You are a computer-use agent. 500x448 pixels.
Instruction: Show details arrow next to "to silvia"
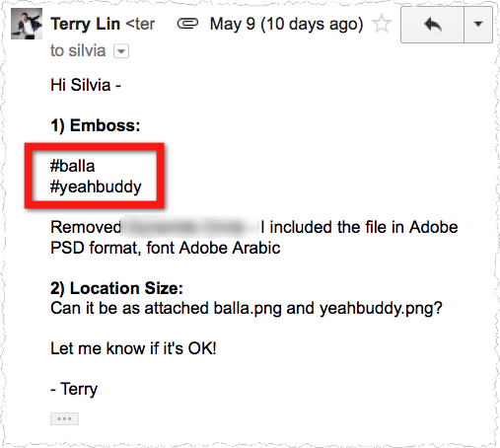tap(121, 51)
